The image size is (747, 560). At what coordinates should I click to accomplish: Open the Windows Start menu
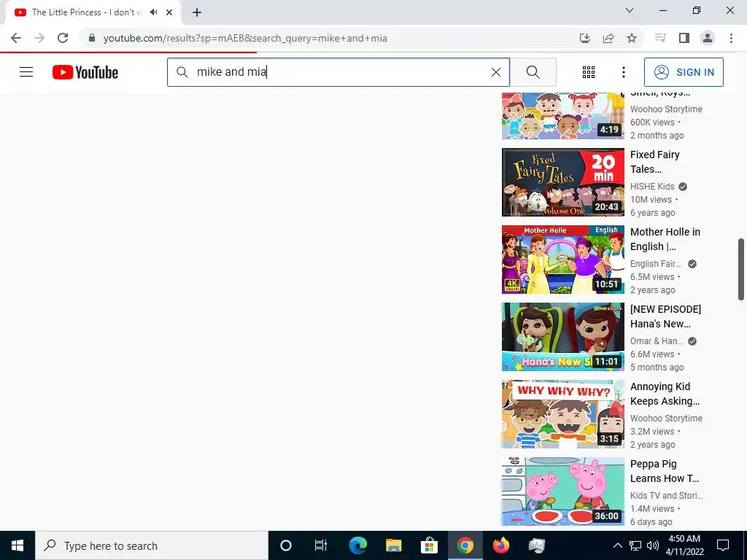pyautogui.click(x=18, y=545)
